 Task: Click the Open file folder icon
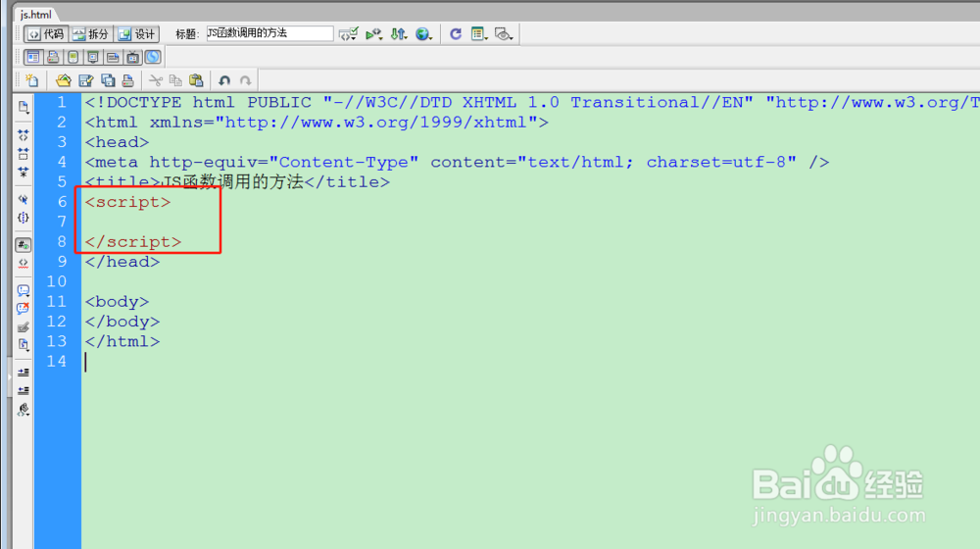(63, 80)
